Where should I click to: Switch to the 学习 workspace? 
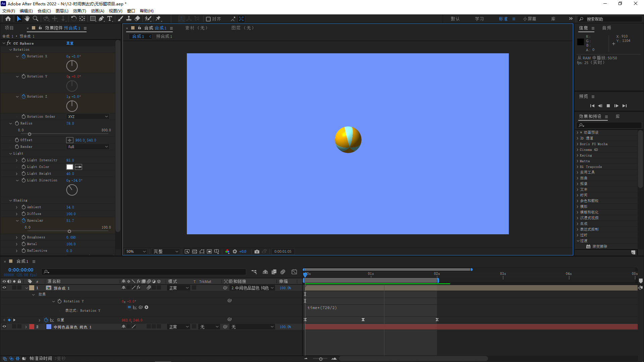(479, 19)
